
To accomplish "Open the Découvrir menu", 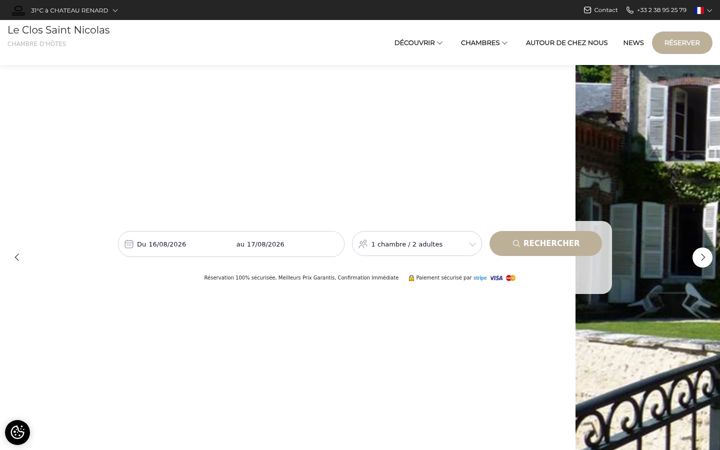I will pyautogui.click(x=418, y=43).
